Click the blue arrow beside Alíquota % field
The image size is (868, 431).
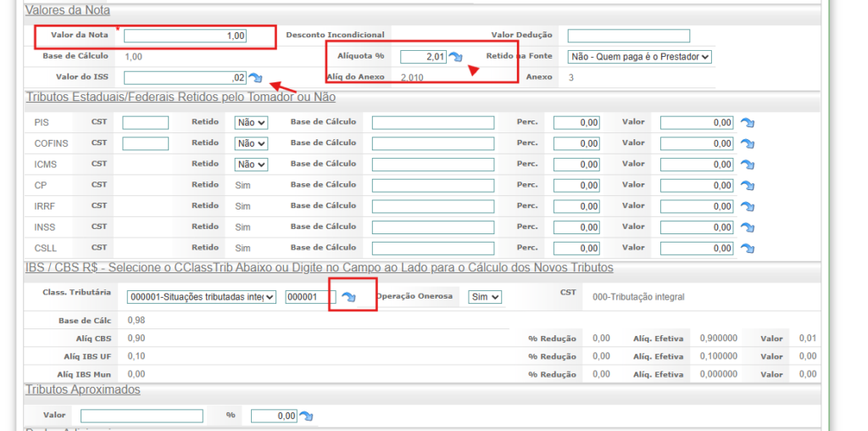pyautogui.click(x=456, y=57)
